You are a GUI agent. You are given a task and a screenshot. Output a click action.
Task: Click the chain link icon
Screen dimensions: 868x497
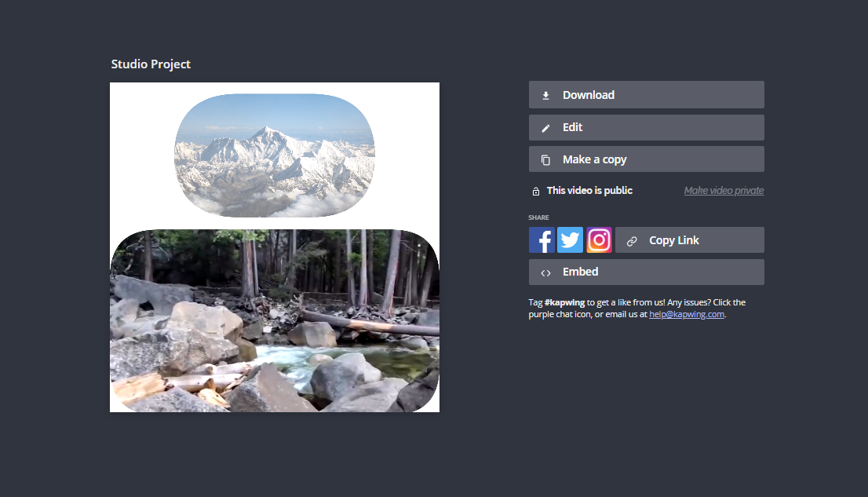click(x=632, y=241)
